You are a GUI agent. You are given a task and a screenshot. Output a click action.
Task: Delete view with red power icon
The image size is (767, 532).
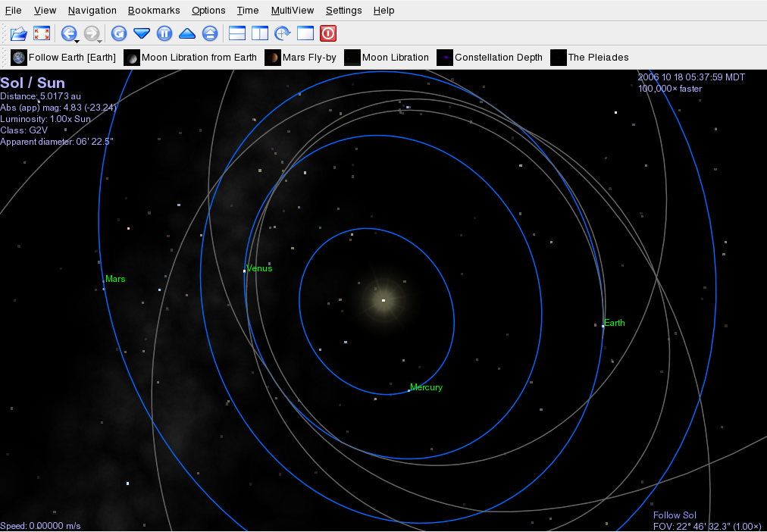point(328,34)
